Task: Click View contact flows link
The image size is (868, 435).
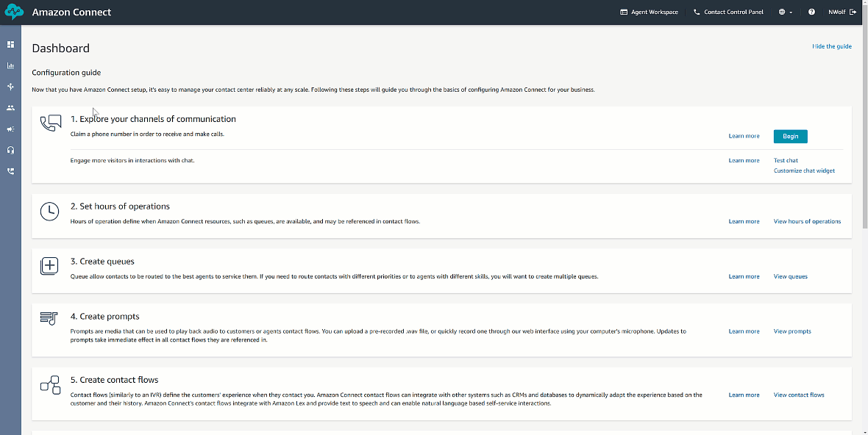Action: (x=799, y=395)
